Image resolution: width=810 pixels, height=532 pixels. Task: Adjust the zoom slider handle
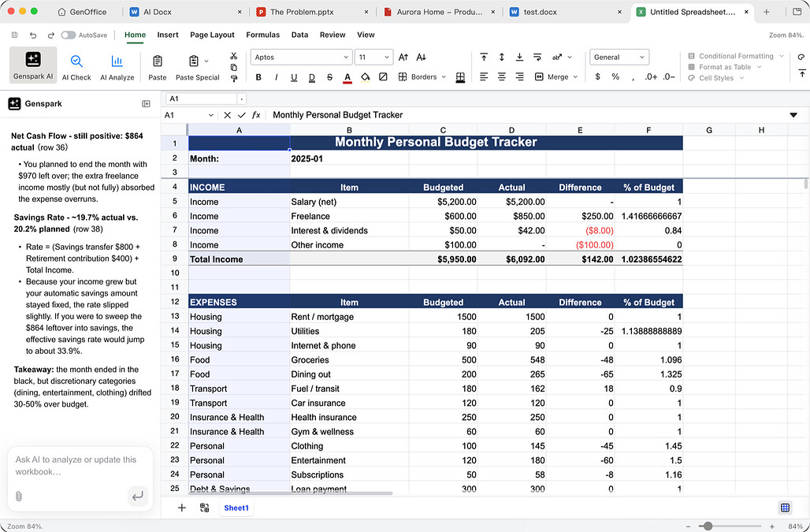(x=708, y=526)
